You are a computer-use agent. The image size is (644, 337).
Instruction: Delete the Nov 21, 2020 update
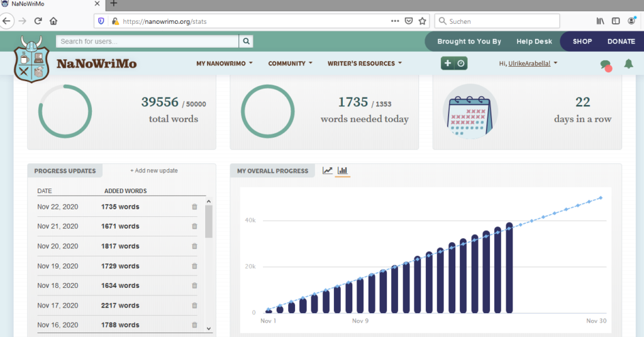coord(195,226)
